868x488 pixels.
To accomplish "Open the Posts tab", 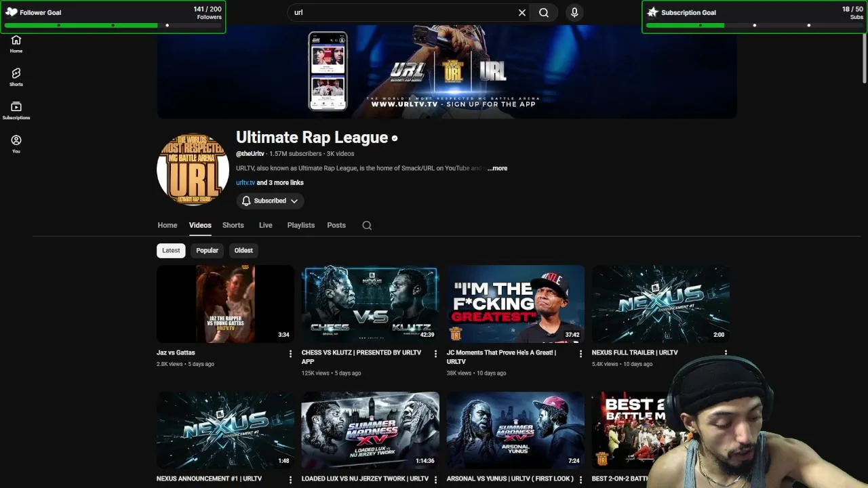I will click(336, 225).
